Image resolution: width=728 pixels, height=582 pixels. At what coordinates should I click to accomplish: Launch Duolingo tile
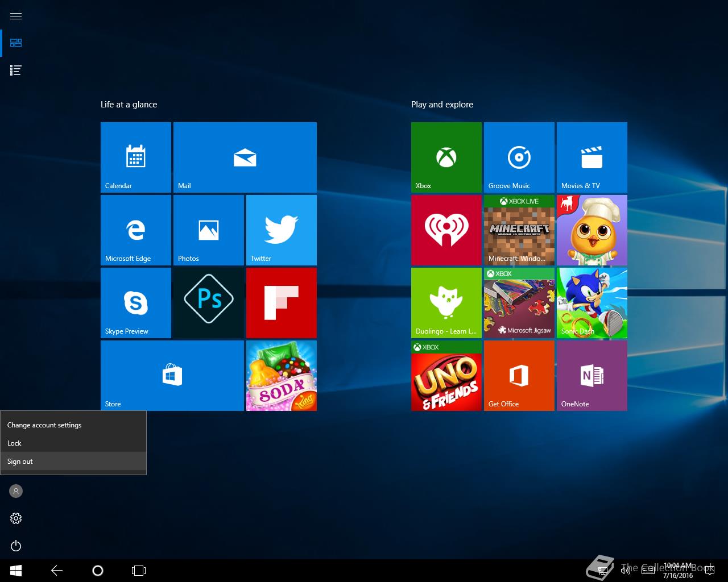[x=446, y=303]
